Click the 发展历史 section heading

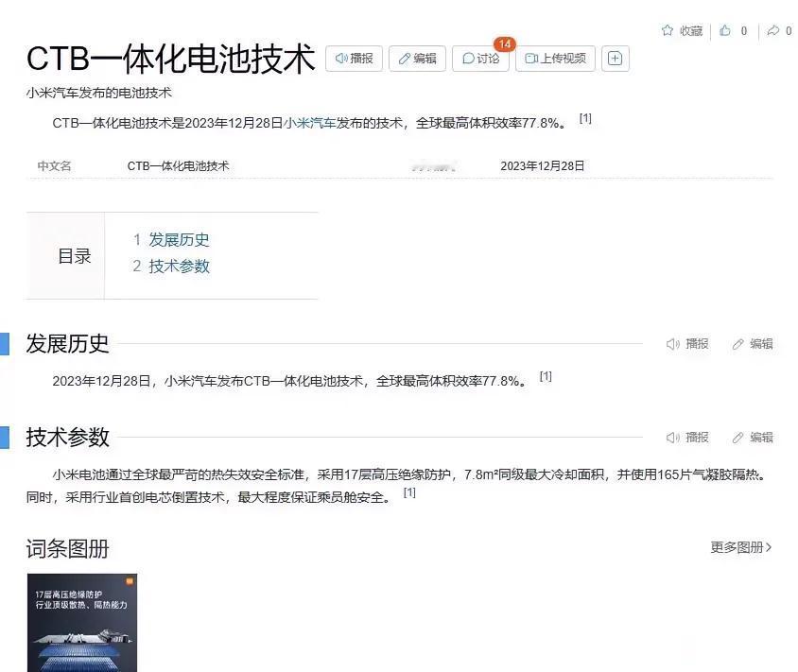[68, 344]
